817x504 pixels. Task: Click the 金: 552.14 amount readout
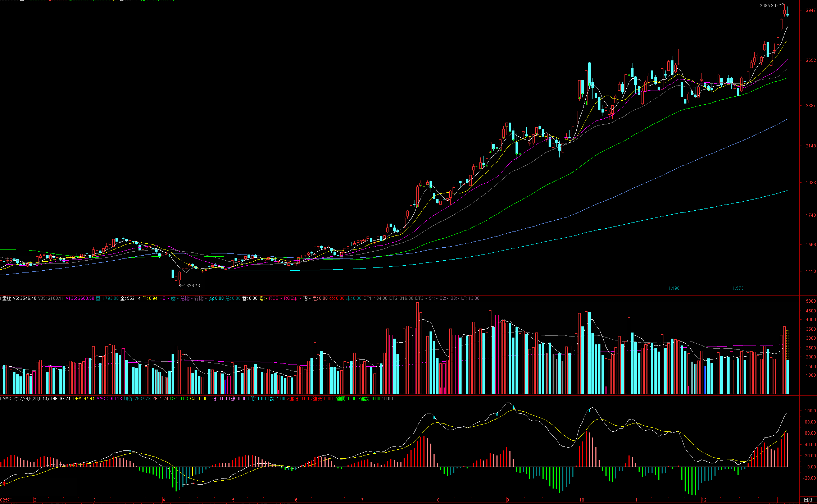(130, 298)
